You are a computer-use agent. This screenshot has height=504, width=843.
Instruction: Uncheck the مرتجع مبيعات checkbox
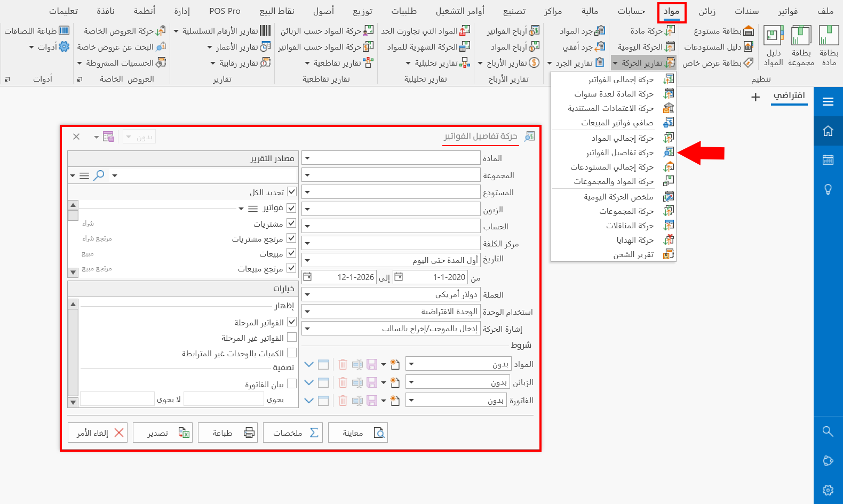[x=291, y=268]
